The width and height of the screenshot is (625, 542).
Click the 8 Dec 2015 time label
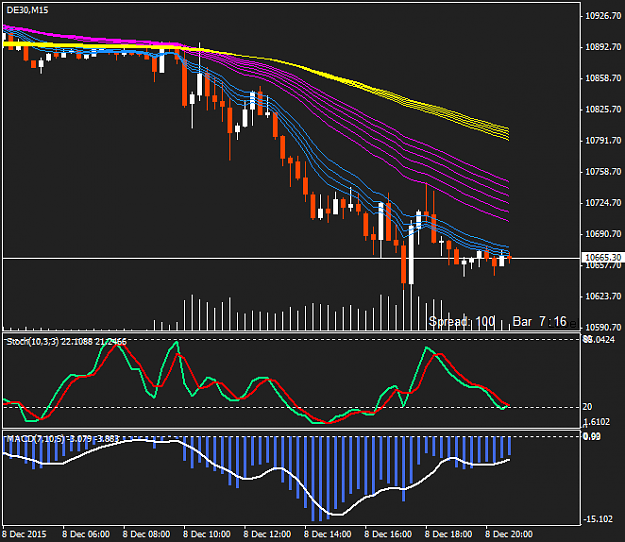[x=24, y=534]
